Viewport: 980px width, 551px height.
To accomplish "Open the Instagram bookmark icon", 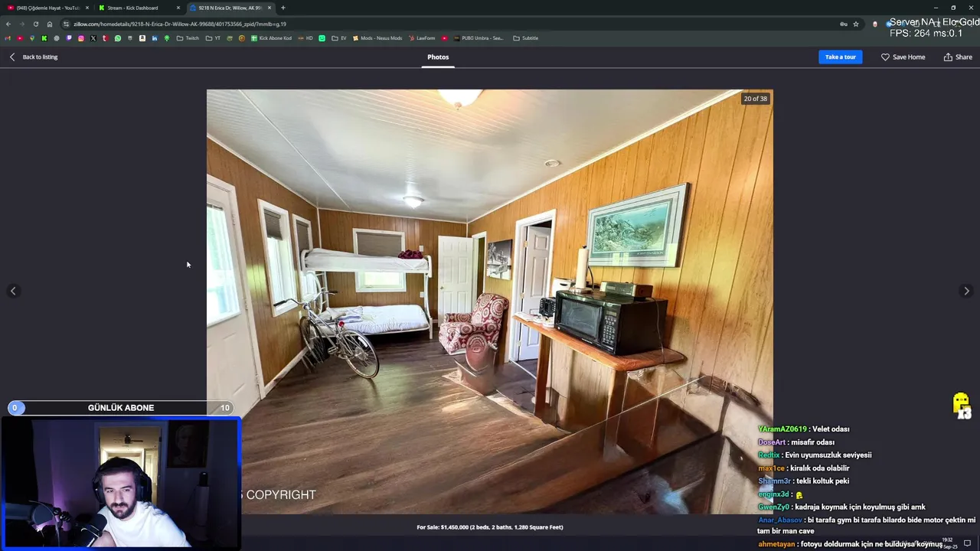I will point(81,37).
